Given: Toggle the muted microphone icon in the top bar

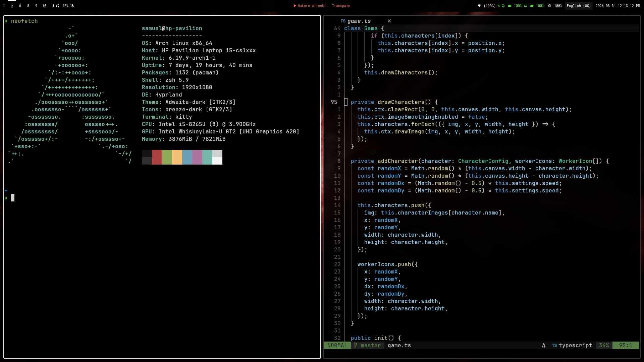Looking at the screenshot, I should coord(72,6).
